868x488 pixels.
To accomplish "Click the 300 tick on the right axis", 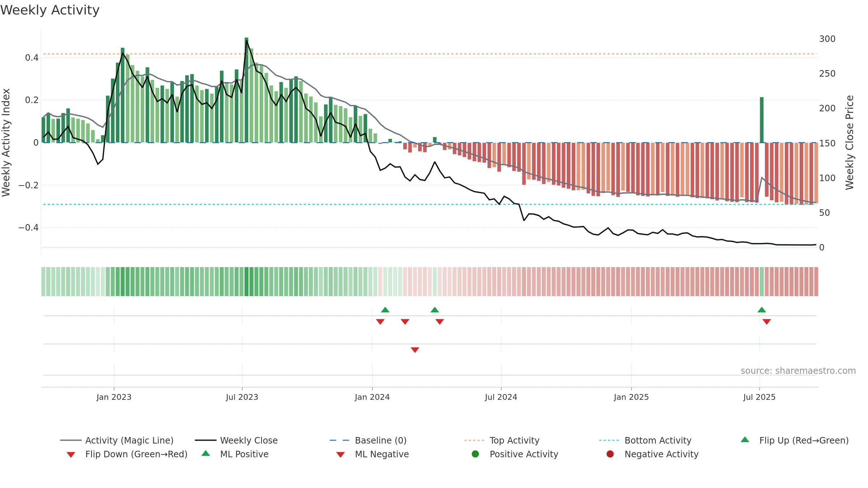I will (827, 39).
